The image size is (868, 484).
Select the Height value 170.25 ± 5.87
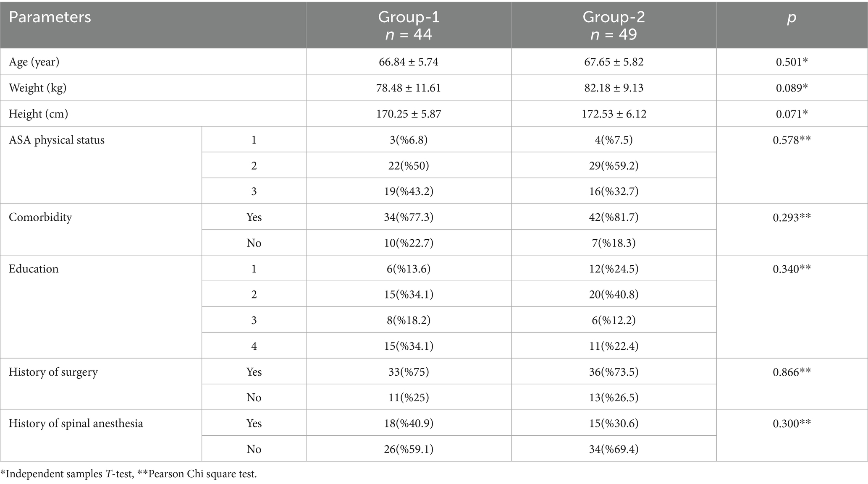click(x=408, y=114)
